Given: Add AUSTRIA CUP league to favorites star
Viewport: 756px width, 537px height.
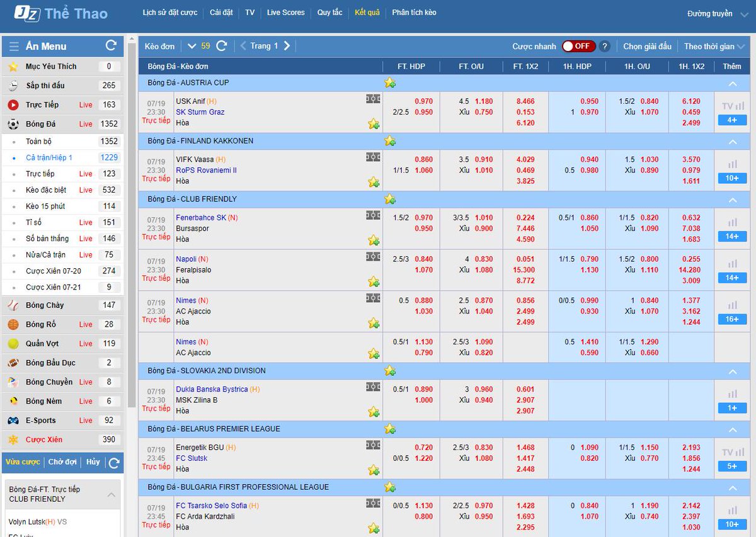Looking at the screenshot, I should click(390, 83).
